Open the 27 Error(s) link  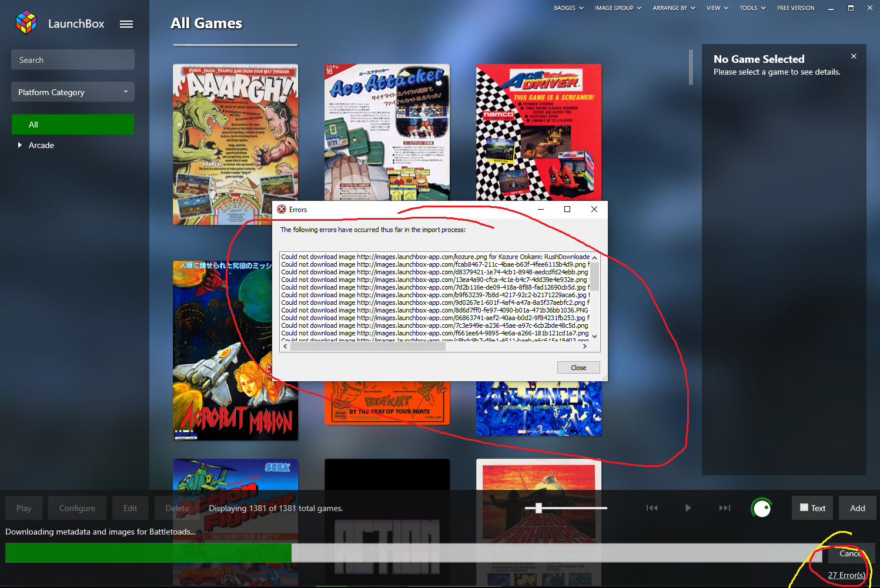[846, 575]
